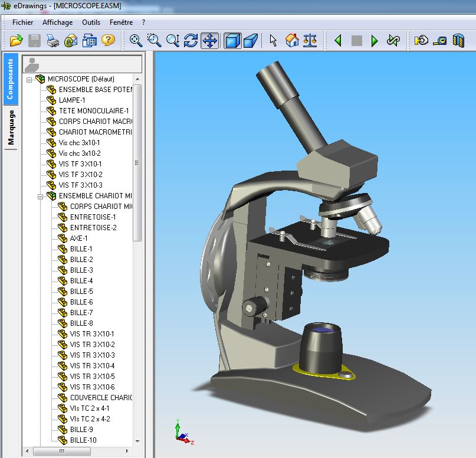Click the Save diskette icon
This screenshot has height=458, width=476.
(35, 40)
